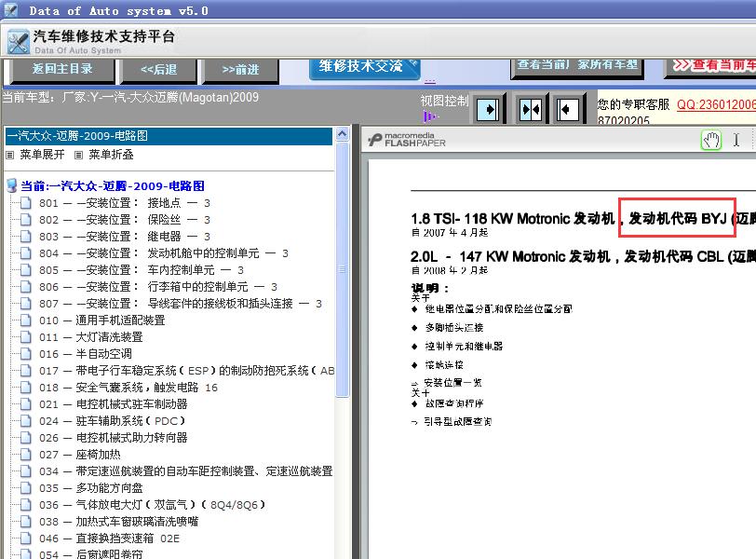Click page icon beside 021 entry
The image size is (756, 559).
(26, 404)
